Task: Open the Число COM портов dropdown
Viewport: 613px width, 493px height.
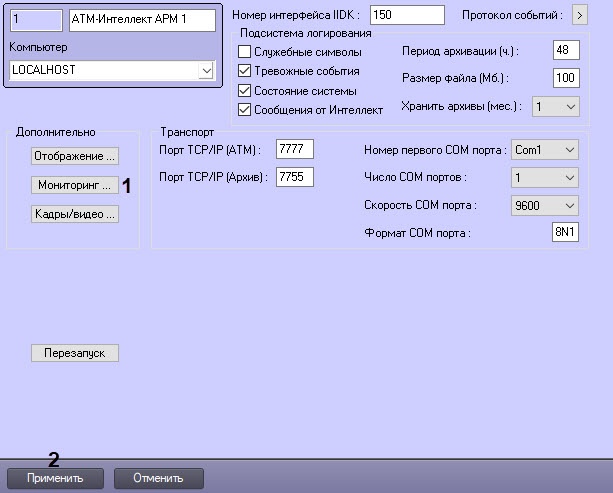Action: [569, 177]
